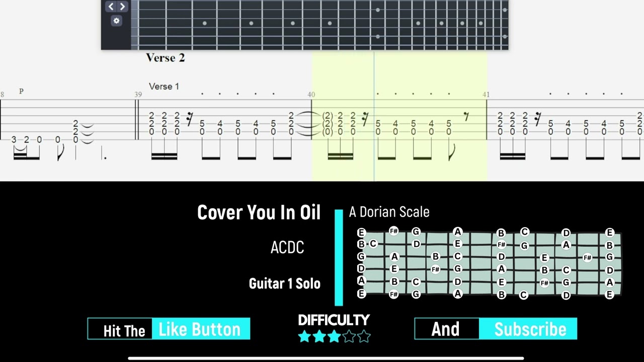Click measure number 39

(138, 95)
